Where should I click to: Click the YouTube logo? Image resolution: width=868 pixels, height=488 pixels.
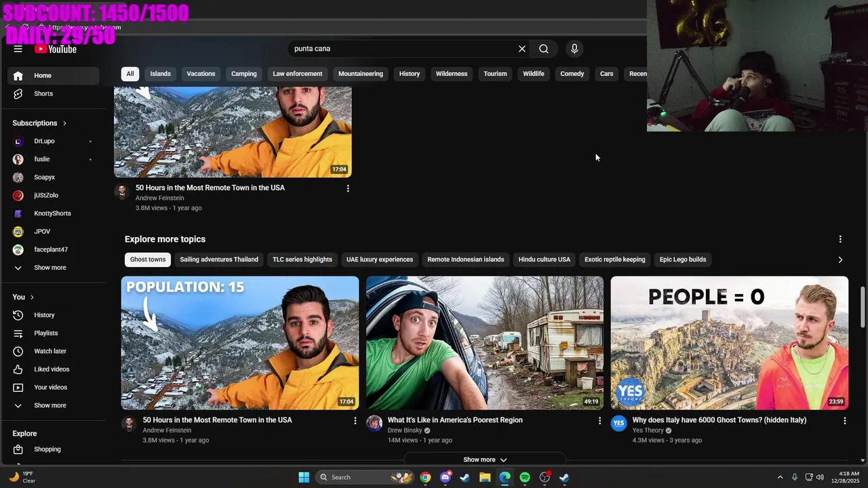click(x=56, y=49)
